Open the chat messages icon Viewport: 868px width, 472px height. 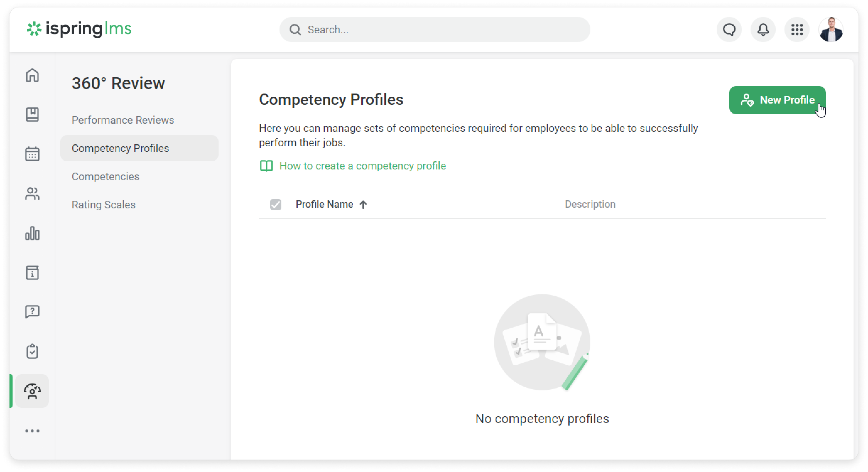(729, 29)
